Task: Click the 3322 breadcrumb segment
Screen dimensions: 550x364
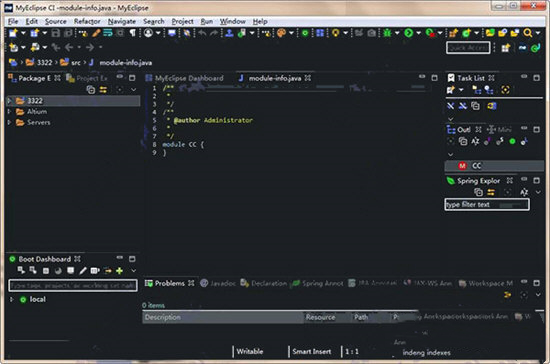Action: click(39, 62)
